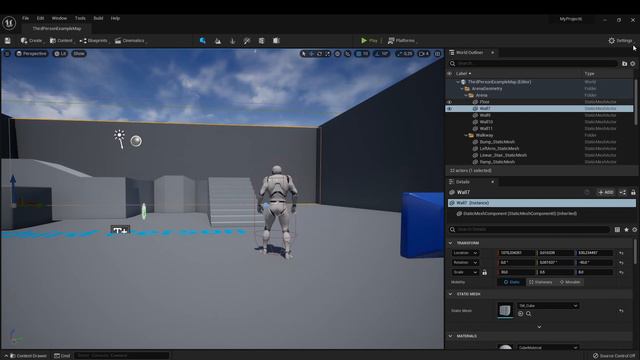
Task: Open the Lit view mode dropdown
Action: [60, 53]
